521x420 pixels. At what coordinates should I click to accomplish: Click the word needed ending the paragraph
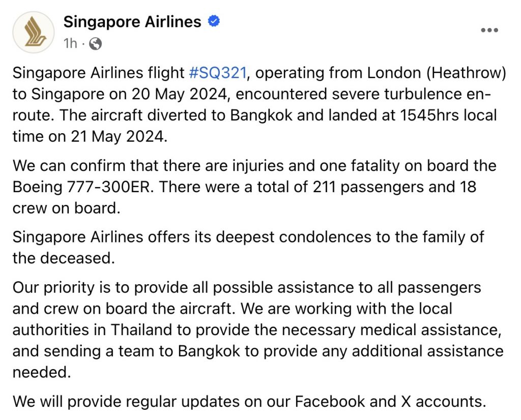coord(42,373)
